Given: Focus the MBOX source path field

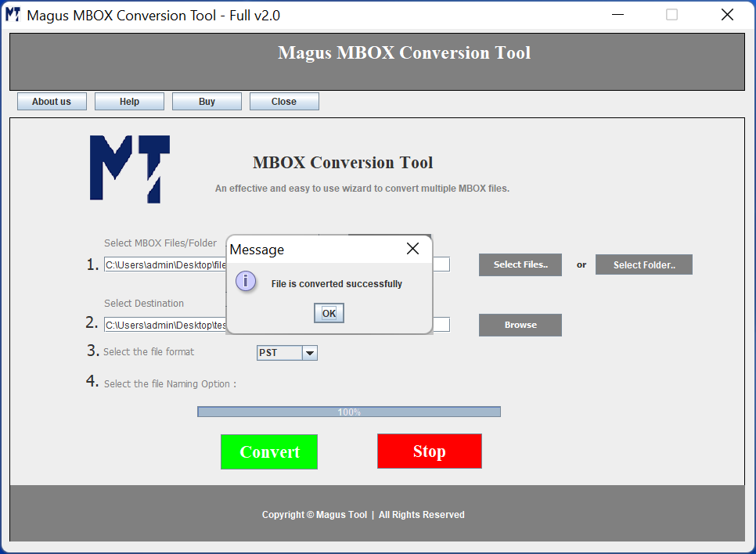Looking at the screenshot, I should tap(164, 265).
